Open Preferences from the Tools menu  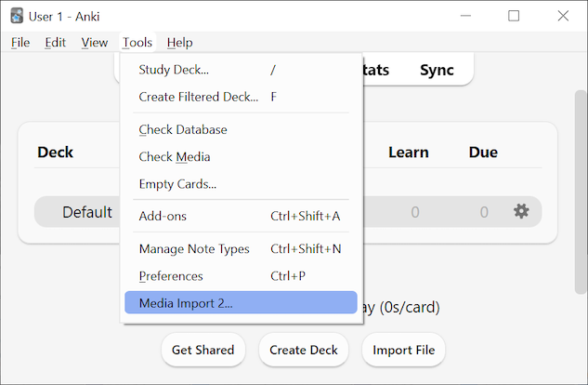pos(241,276)
